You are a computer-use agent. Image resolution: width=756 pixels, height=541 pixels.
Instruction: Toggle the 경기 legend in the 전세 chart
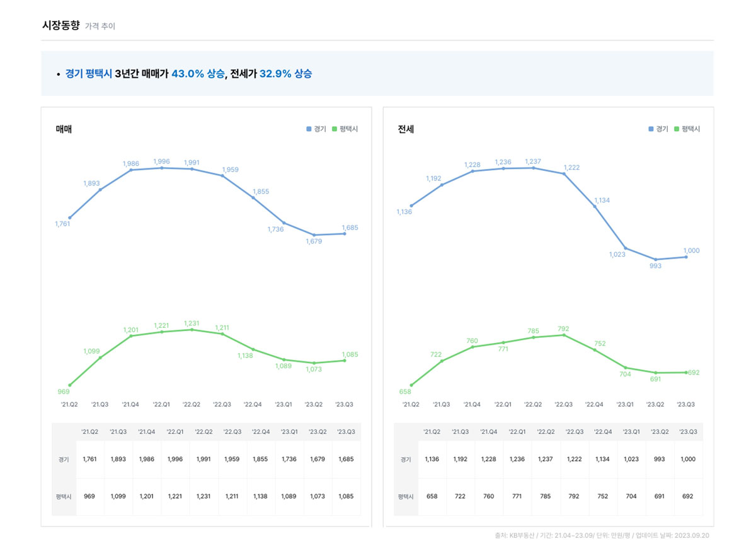pyautogui.click(x=658, y=129)
